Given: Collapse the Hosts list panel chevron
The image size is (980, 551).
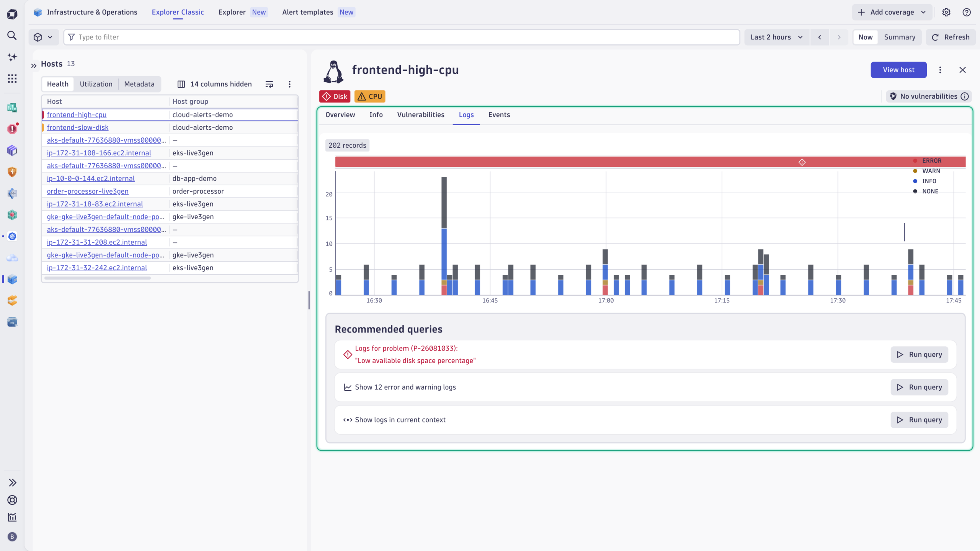Looking at the screenshot, I should point(34,66).
